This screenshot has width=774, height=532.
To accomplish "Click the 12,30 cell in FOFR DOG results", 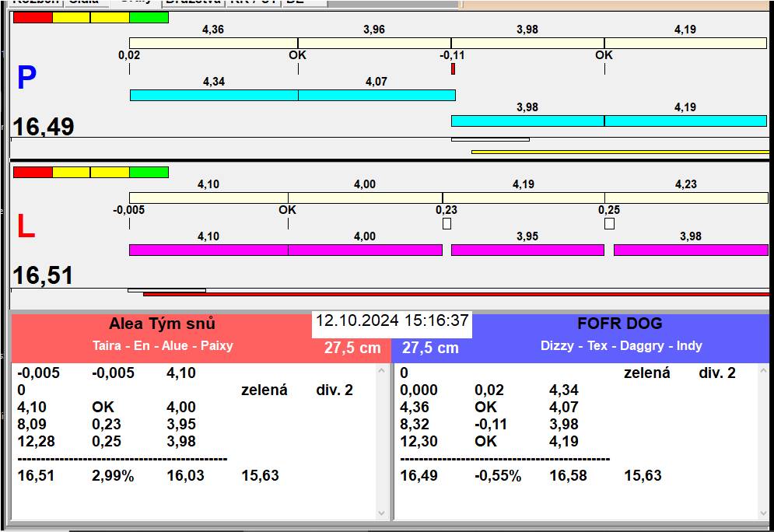I will [x=419, y=442].
